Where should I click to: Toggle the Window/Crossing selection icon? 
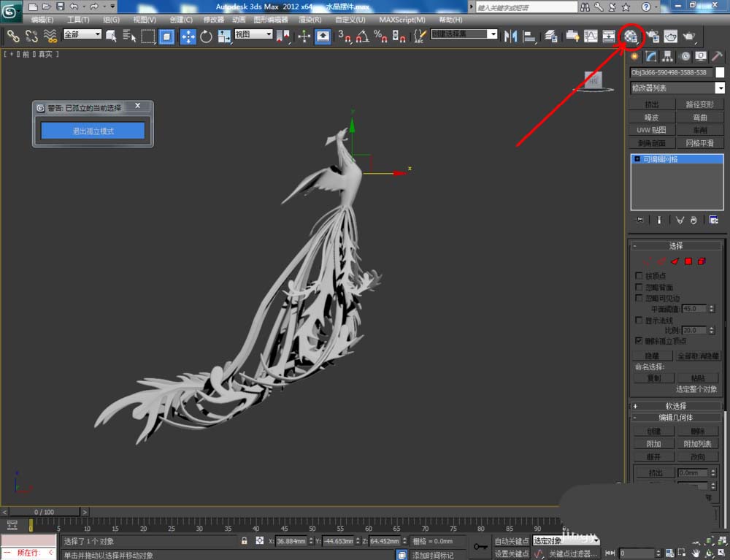click(x=166, y=37)
